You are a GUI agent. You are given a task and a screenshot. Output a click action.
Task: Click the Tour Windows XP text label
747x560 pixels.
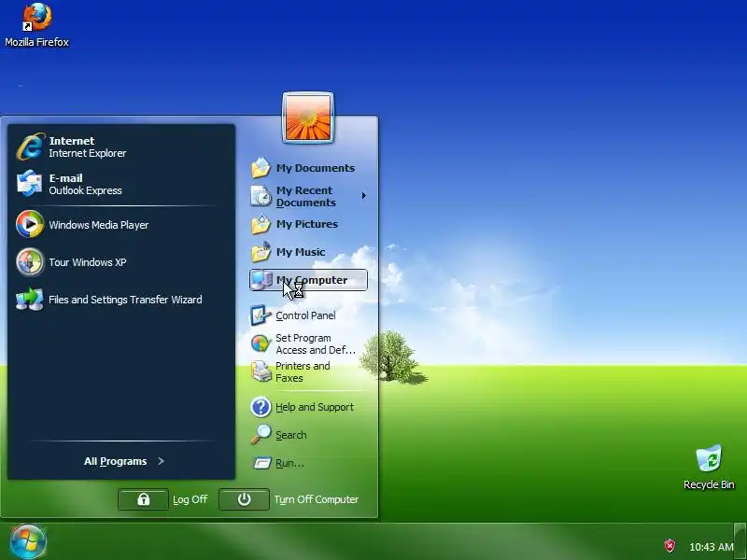(x=88, y=262)
